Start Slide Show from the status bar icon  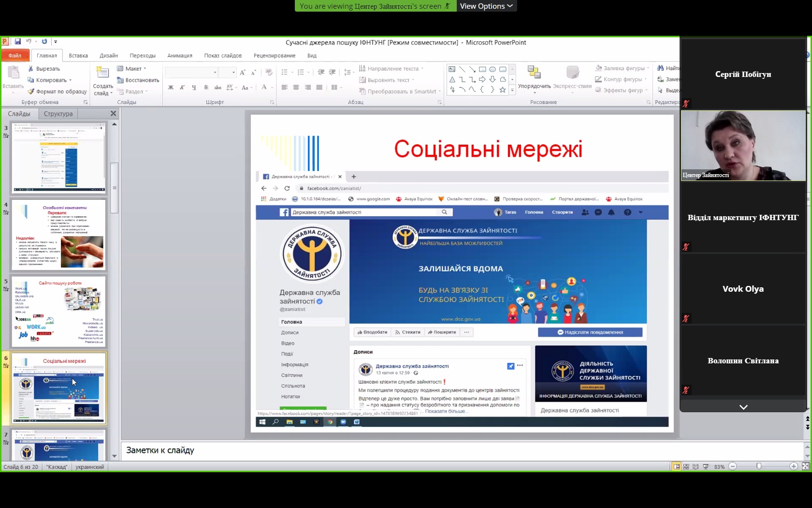click(705, 466)
